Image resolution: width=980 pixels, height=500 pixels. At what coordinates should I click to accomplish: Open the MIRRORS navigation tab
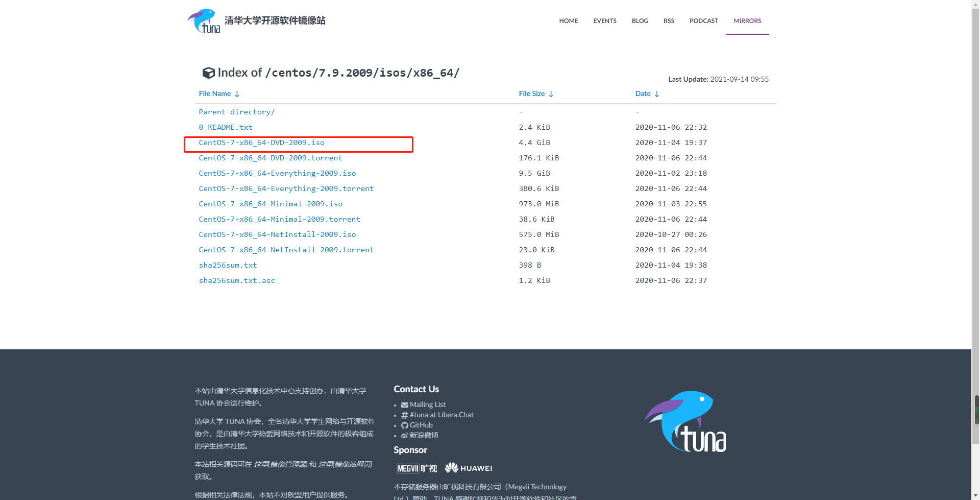coord(747,21)
